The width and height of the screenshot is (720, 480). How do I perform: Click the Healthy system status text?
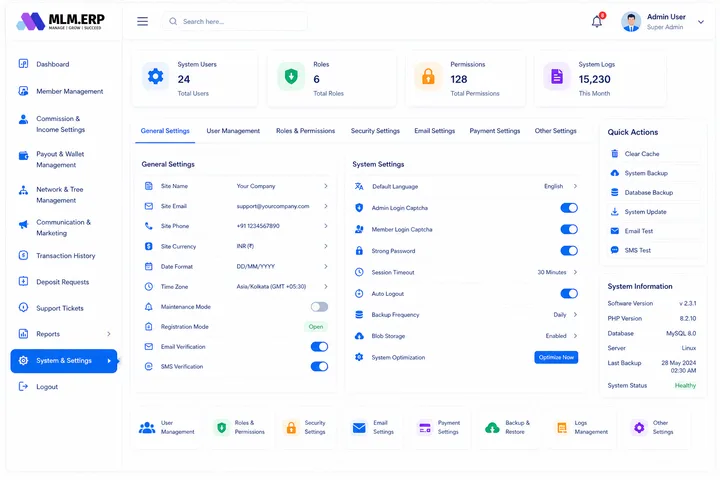pos(685,385)
